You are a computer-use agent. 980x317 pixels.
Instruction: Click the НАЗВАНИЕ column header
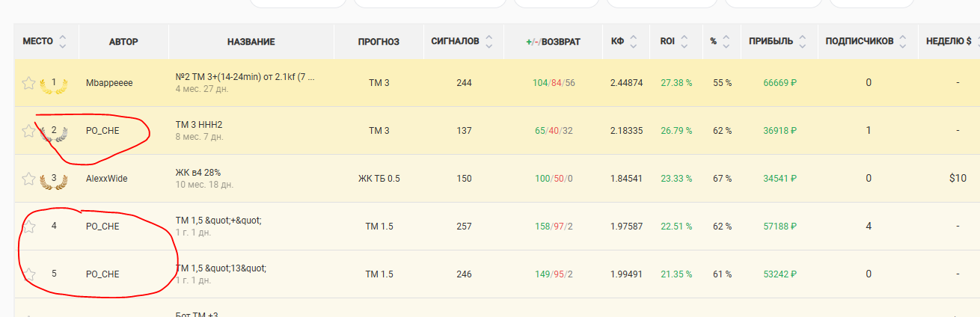click(x=251, y=42)
